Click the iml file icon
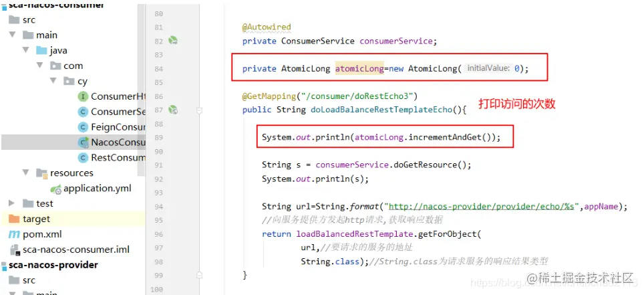Image resolution: width=644 pixels, height=295 pixels. (x=15, y=250)
